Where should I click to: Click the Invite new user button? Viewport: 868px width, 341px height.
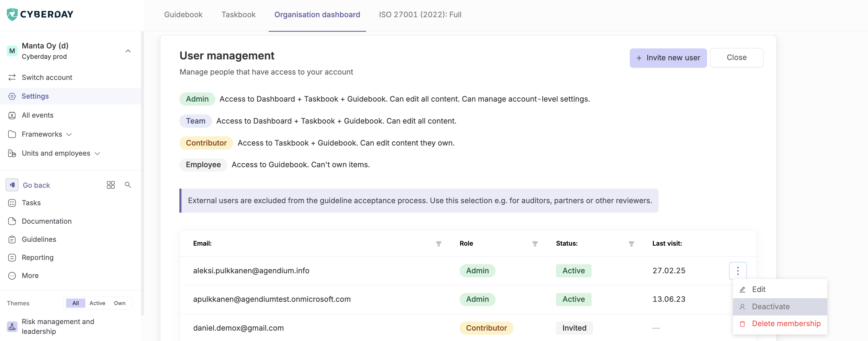pyautogui.click(x=668, y=58)
